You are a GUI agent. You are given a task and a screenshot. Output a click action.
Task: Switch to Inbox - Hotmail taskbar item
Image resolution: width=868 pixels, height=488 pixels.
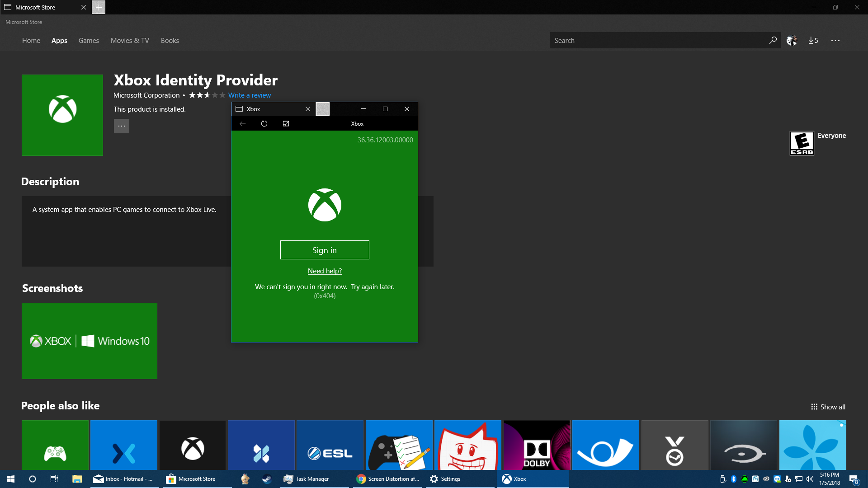tap(123, 479)
